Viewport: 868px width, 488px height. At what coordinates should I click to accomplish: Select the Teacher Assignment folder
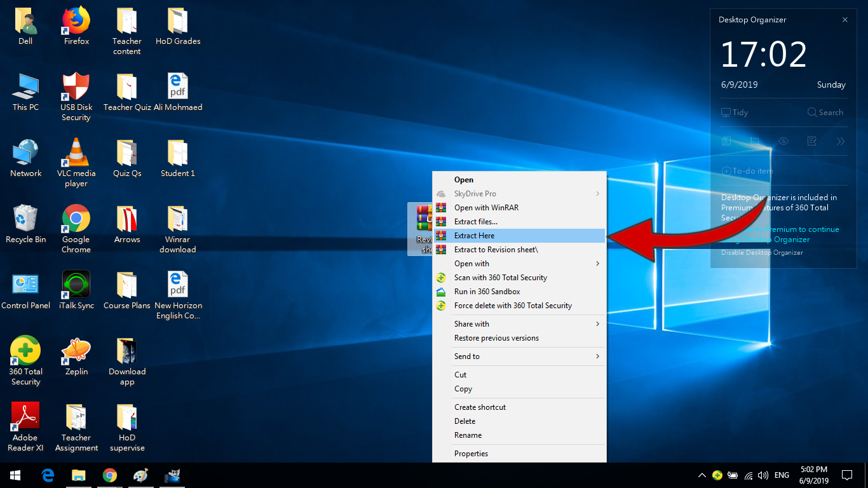point(76,428)
